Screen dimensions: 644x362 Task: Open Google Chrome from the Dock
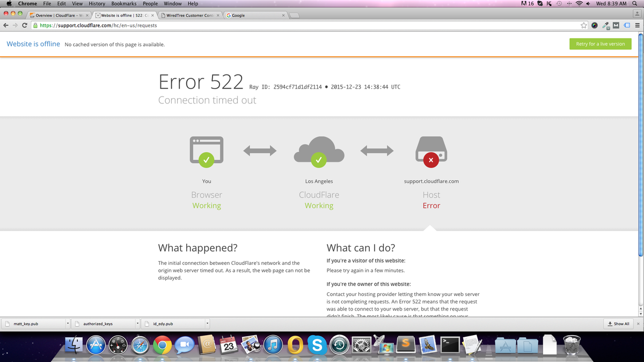click(x=162, y=345)
